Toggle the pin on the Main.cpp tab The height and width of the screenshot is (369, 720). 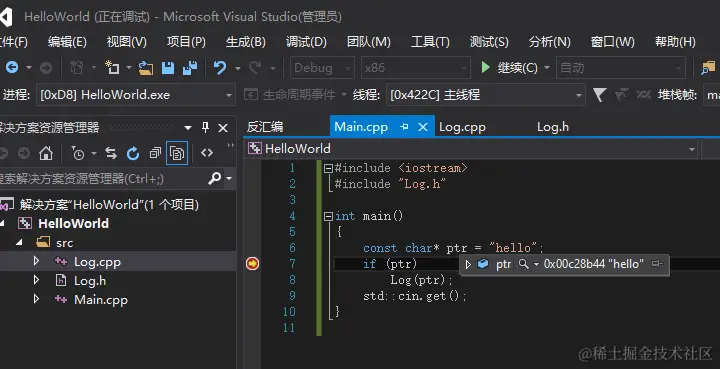click(x=404, y=127)
